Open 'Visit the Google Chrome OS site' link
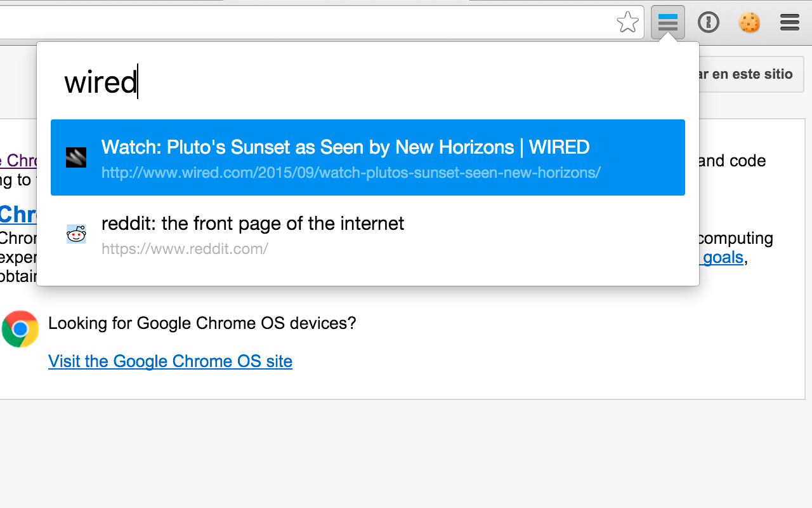 (x=170, y=361)
